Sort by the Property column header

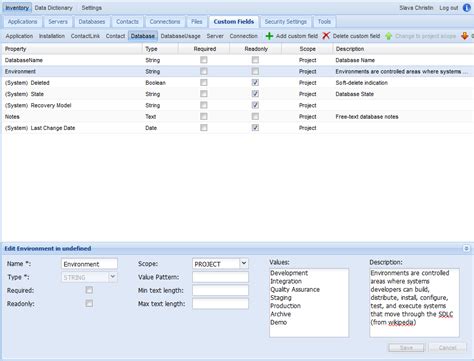tap(72, 49)
